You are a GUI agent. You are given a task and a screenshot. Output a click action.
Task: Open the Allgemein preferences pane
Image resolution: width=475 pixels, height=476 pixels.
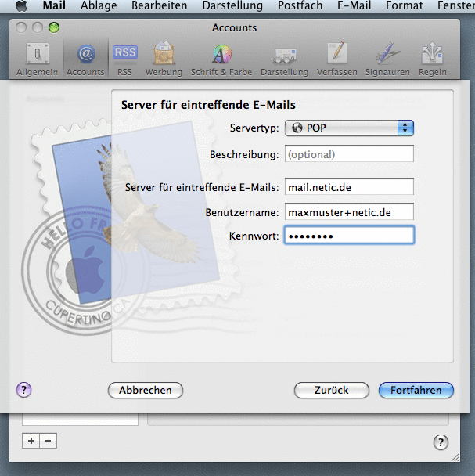coord(37,59)
